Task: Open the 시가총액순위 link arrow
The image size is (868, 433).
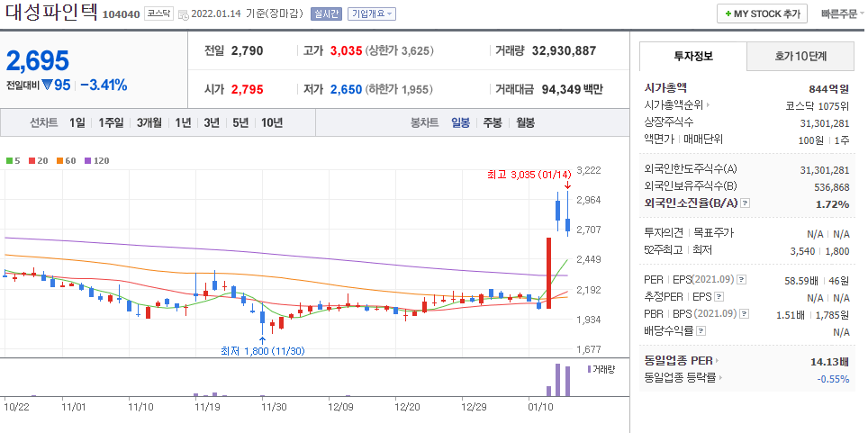Action: click(x=708, y=104)
